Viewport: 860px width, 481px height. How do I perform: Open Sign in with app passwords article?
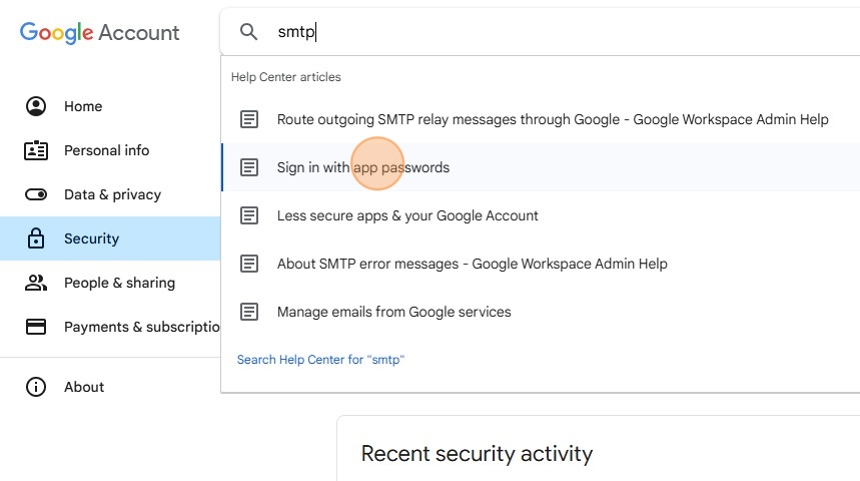(x=363, y=167)
